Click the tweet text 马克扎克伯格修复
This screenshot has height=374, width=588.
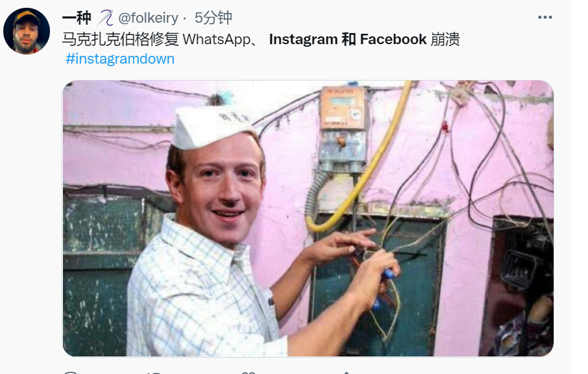point(120,40)
